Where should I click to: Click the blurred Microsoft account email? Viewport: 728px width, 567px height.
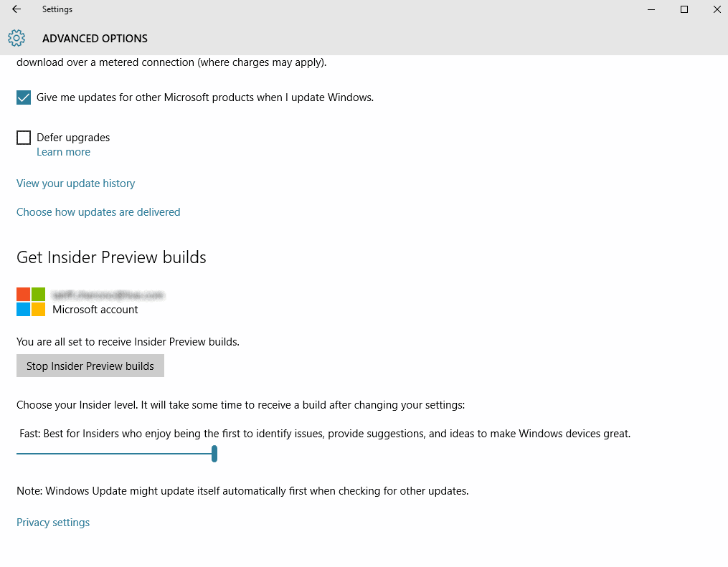[x=108, y=295]
